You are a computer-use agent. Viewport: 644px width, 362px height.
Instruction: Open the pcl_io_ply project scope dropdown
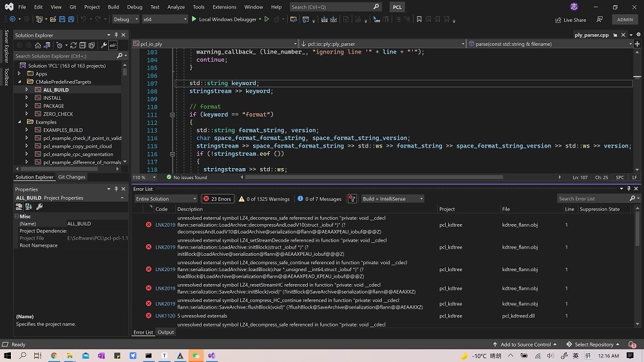tap(215, 44)
